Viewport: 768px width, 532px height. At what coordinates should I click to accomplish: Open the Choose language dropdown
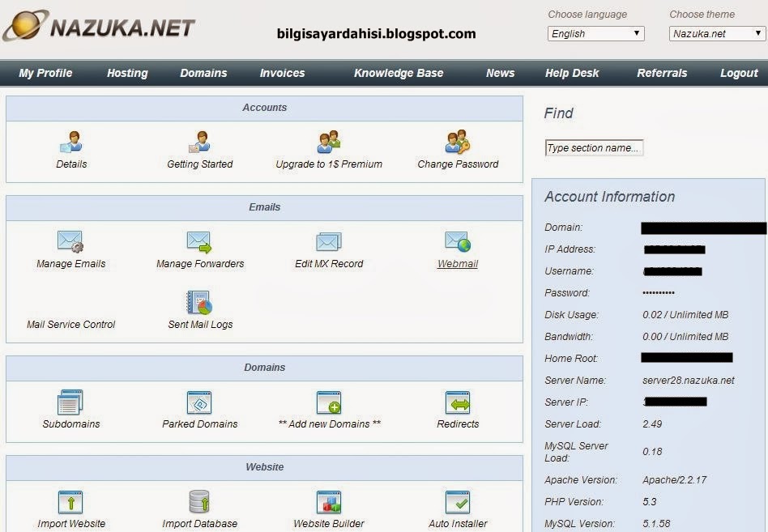pyautogui.click(x=595, y=33)
